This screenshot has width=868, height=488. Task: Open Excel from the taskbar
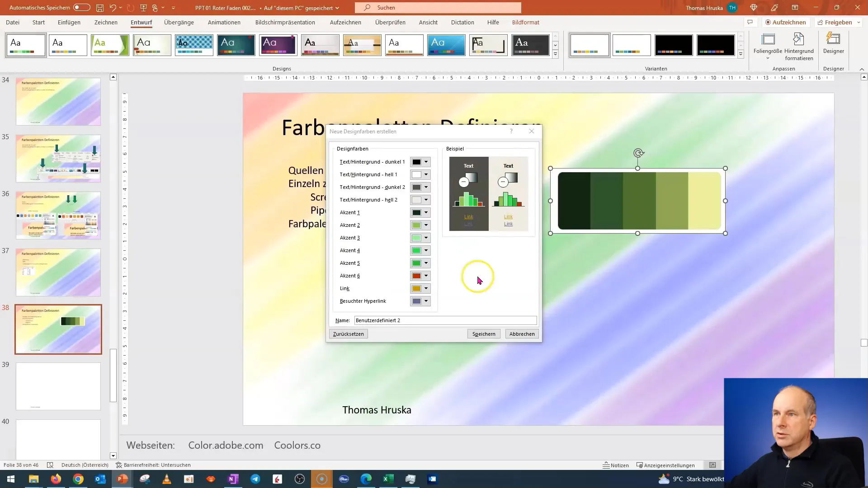[388, 479]
